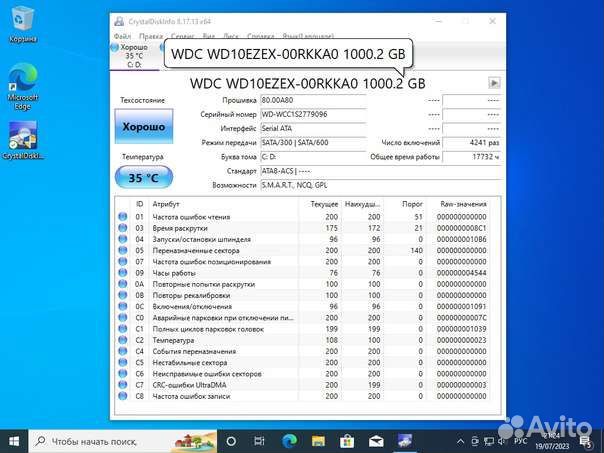Click the 35 °C temperature button
The image size is (604, 453).
tap(144, 178)
